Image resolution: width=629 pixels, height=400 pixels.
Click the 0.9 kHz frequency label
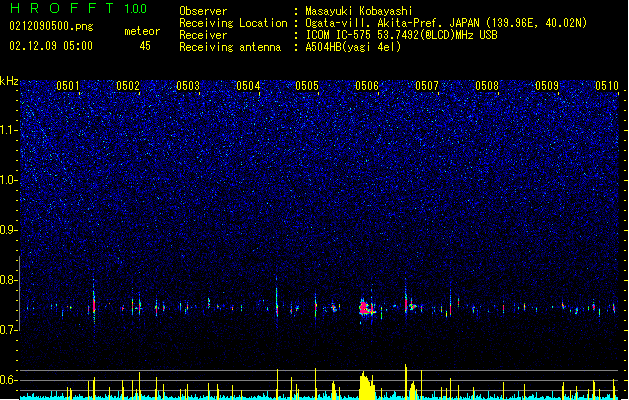click(9, 230)
